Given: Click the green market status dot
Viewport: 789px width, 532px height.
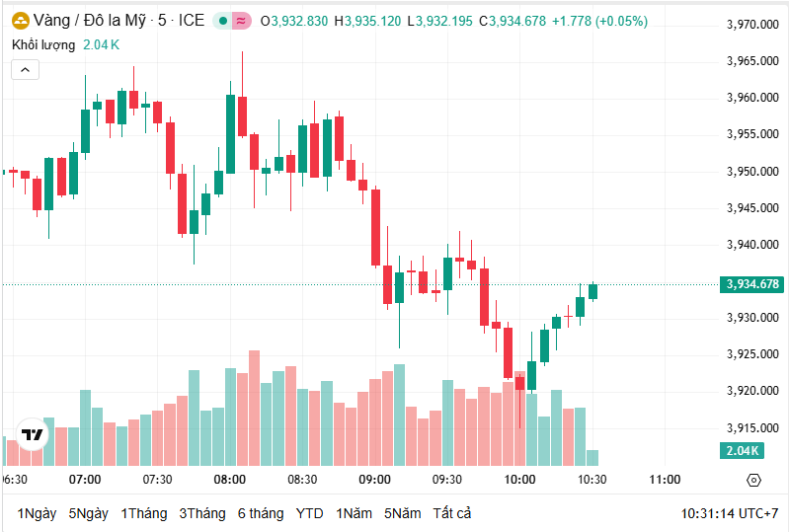Looking at the screenshot, I should [x=224, y=21].
